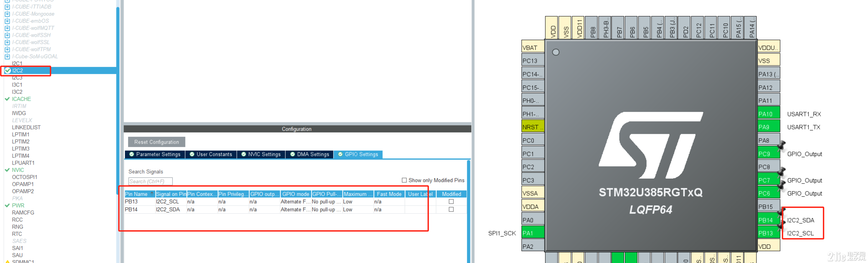Image resolution: width=868 pixels, height=263 pixels.
Task: Click the User Label column header
Action: (420, 194)
